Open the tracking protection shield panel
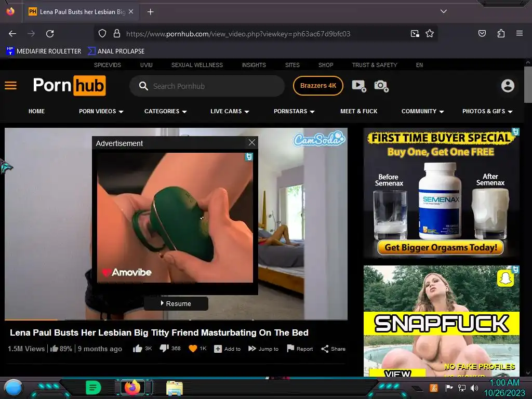The image size is (532, 399). click(x=102, y=34)
